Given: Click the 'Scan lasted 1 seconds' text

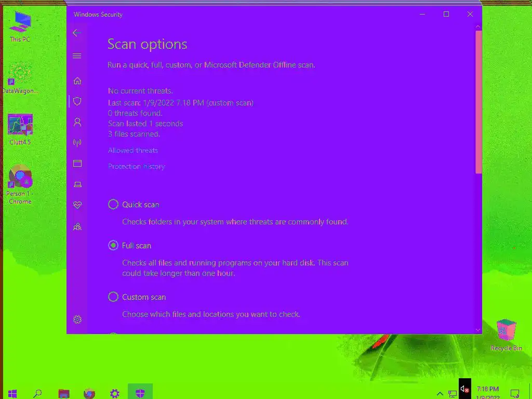Looking at the screenshot, I should [145, 124].
